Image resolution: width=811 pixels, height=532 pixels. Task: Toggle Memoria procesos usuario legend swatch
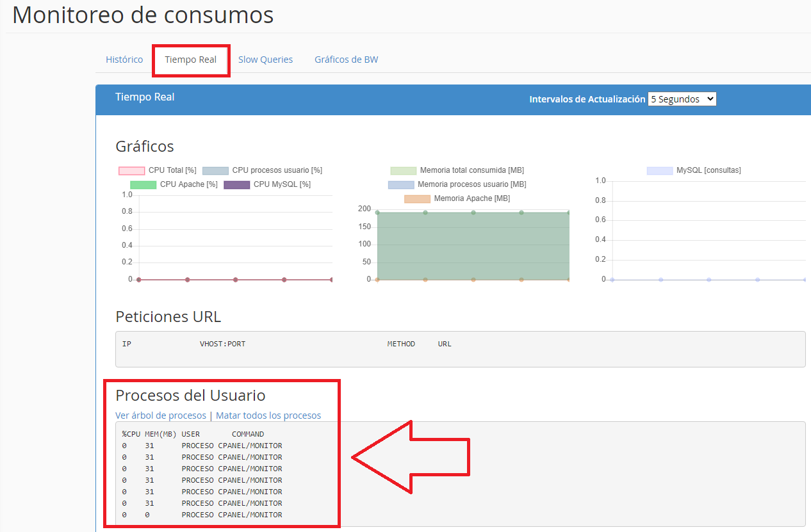point(401,184)
